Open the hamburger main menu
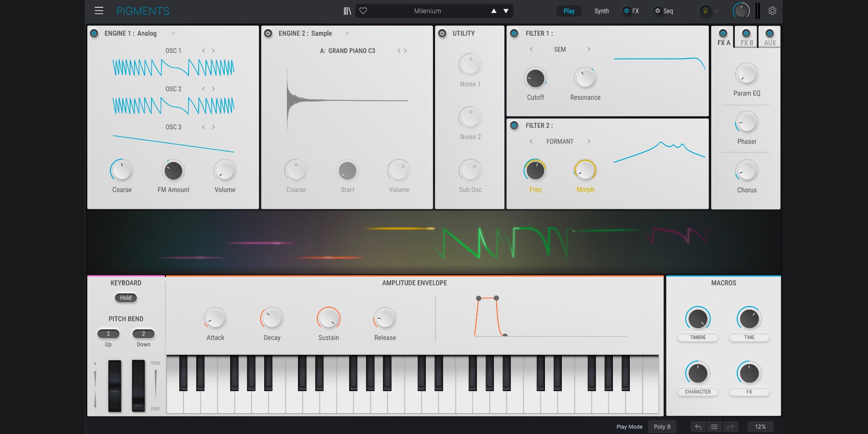 (x=99, y=11)
